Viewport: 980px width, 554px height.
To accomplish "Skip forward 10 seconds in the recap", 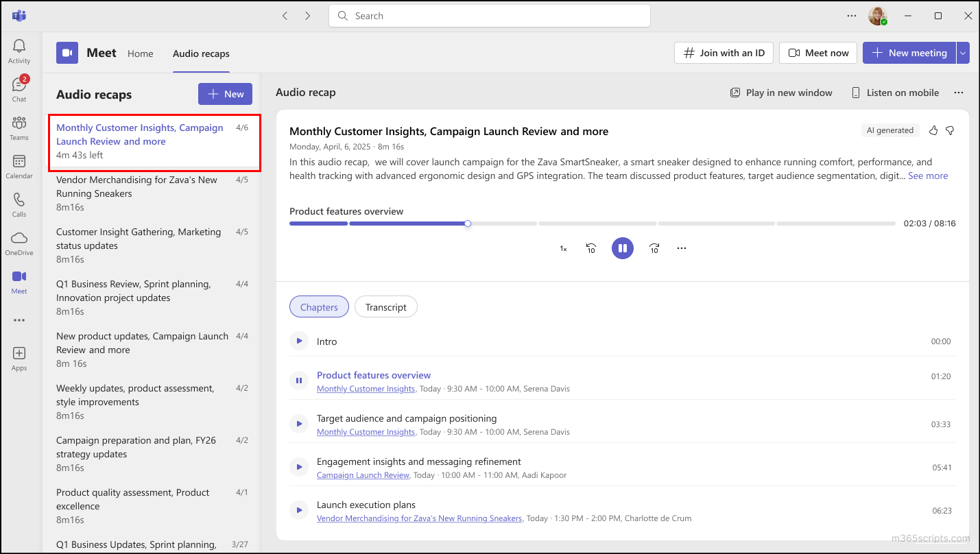I will coord(654,248).
